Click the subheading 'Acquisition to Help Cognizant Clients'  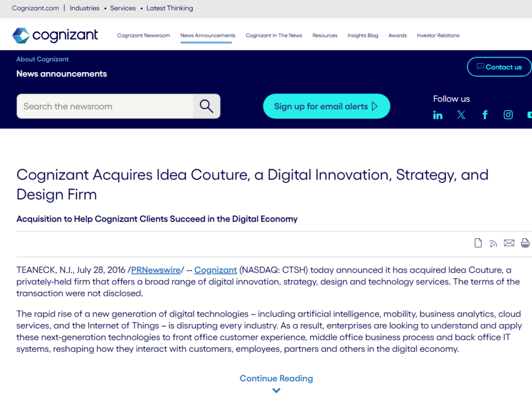tap(157, 219)
